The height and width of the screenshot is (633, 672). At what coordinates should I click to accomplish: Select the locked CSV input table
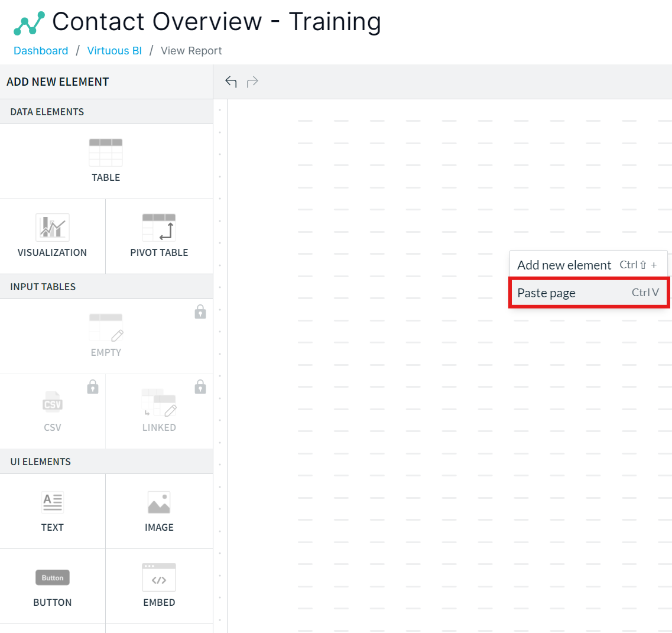click(x=52, y=411)
